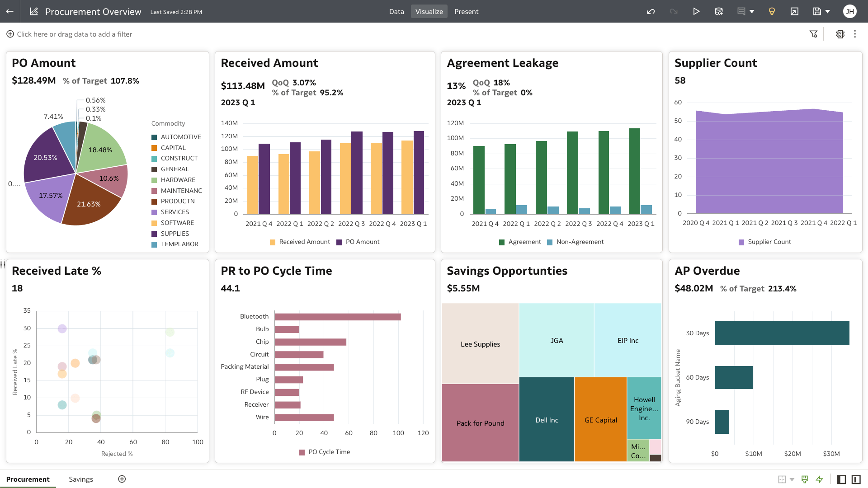Toggle the left panel visibility

[x=841, y=479]
